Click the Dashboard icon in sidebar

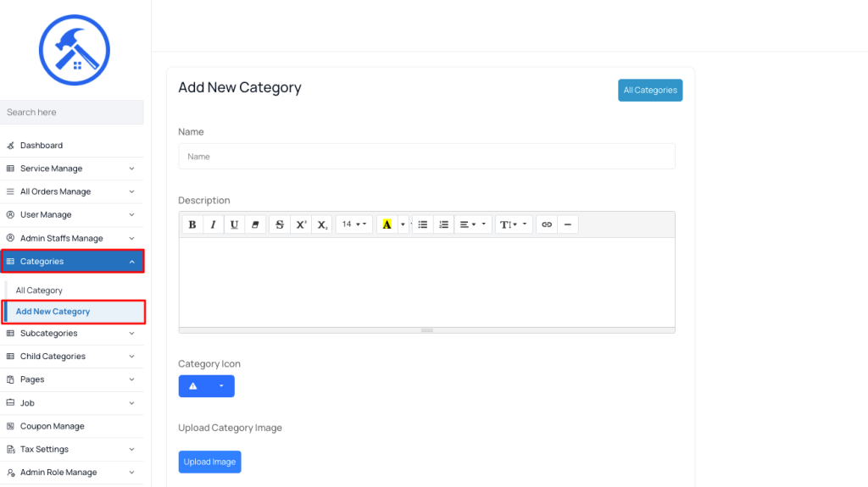(x=10, y=146)
